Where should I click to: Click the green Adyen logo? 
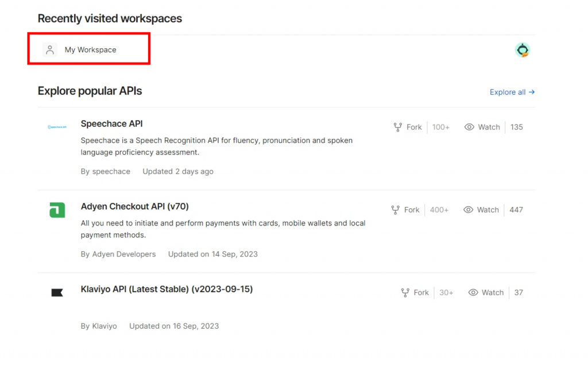pyautogui.click(x=57, y=210)
